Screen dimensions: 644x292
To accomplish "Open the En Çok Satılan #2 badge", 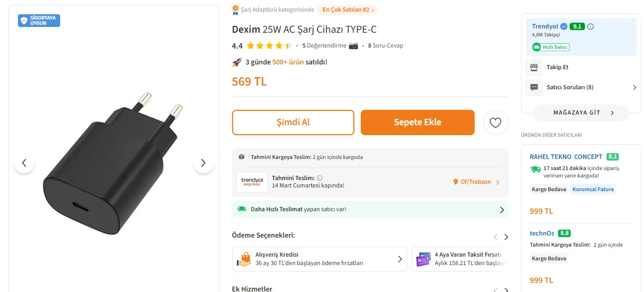I will (348, 10).
